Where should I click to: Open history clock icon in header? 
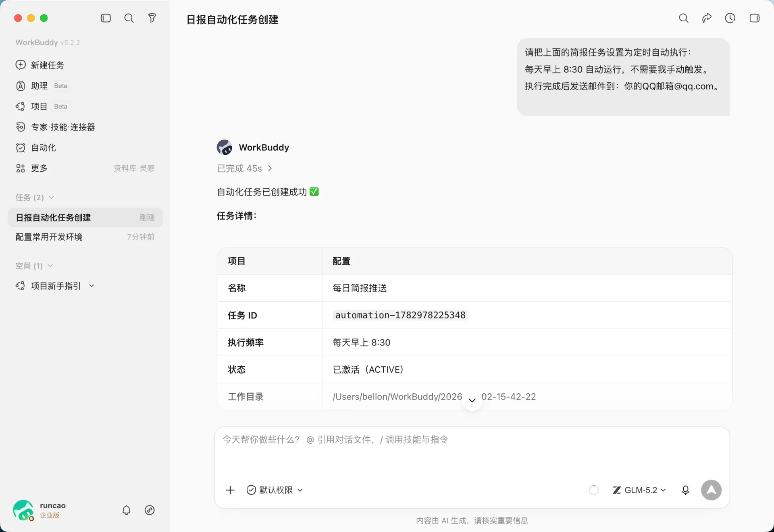pyautogui.click(x=730, y=18)
